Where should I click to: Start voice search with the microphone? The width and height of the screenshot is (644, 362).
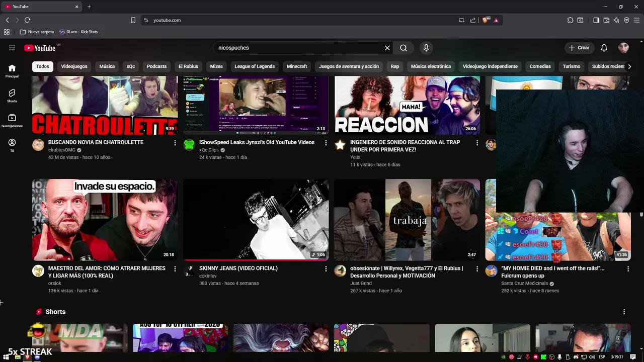tap(426, 48)
